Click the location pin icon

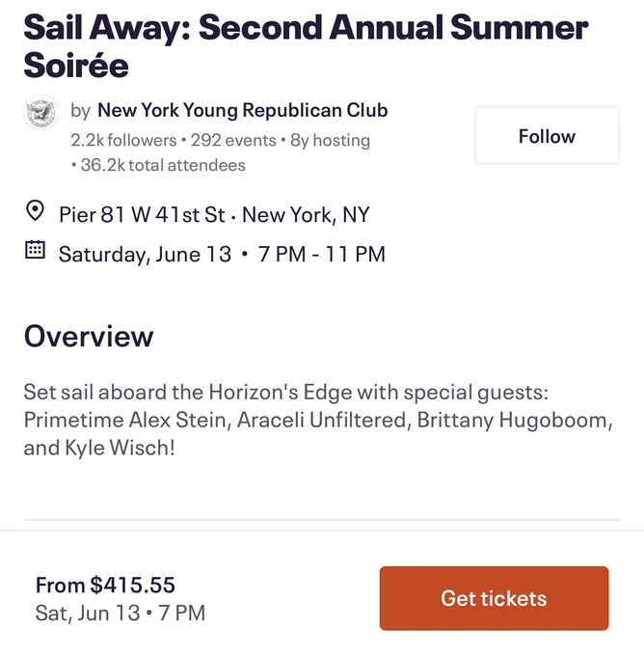[35, 211]
